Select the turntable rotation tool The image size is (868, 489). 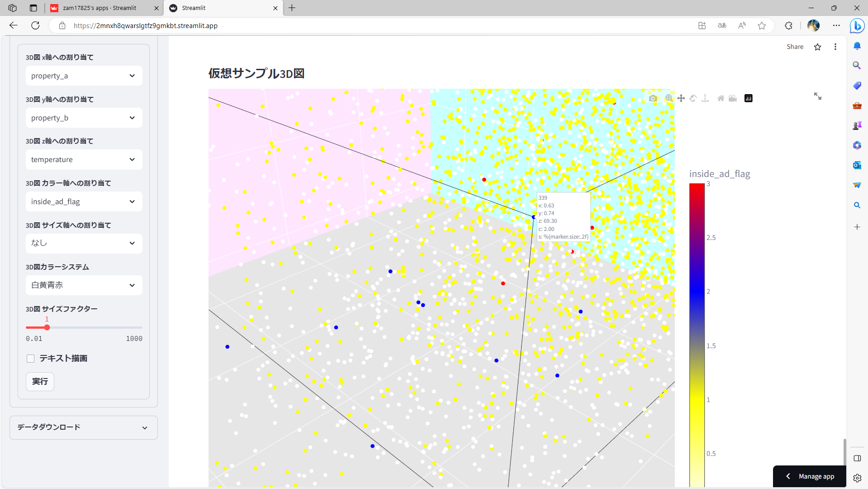tap(705, 98)
